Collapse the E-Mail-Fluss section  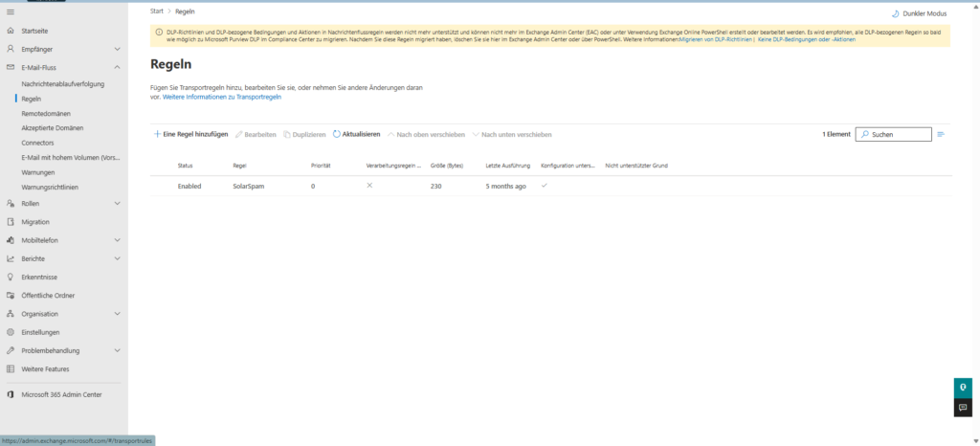(x=117, y=67)
